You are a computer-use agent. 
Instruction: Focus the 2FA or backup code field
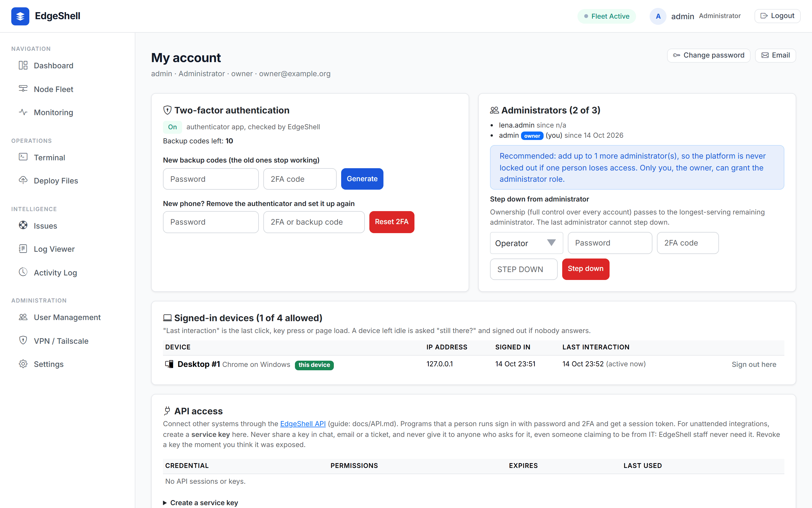314,222
